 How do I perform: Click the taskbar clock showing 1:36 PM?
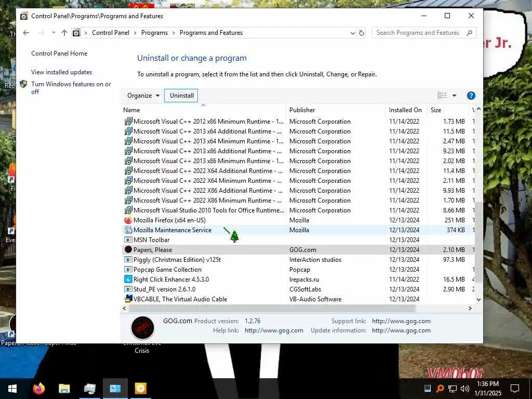pos(487,389)
